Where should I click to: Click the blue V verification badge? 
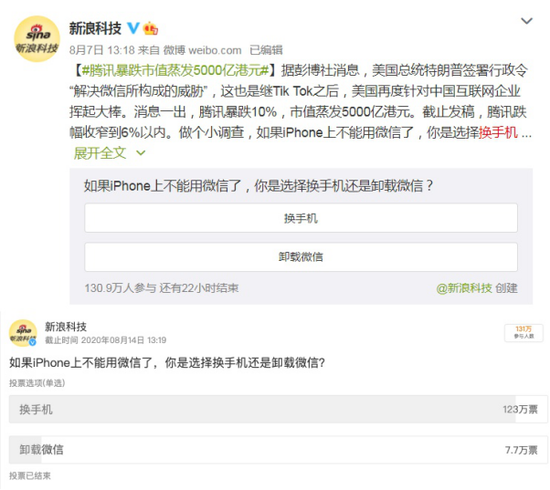pyautogui.click(x=133, y=28)
